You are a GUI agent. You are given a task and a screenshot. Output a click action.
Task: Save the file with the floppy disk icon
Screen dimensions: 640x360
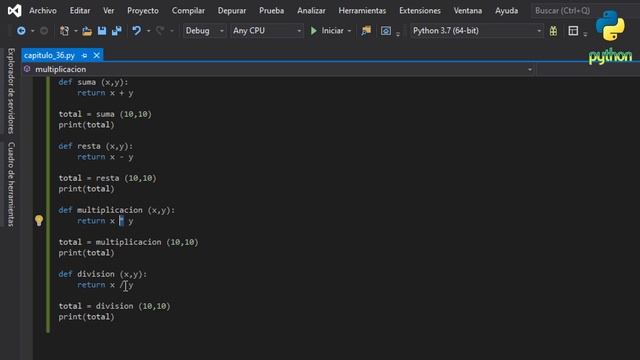tap(102, 31)
